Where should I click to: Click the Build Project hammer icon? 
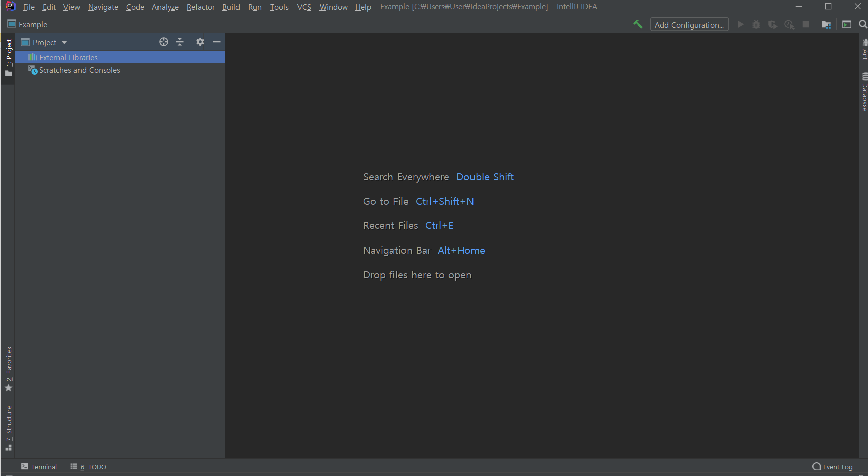(638, 24)
